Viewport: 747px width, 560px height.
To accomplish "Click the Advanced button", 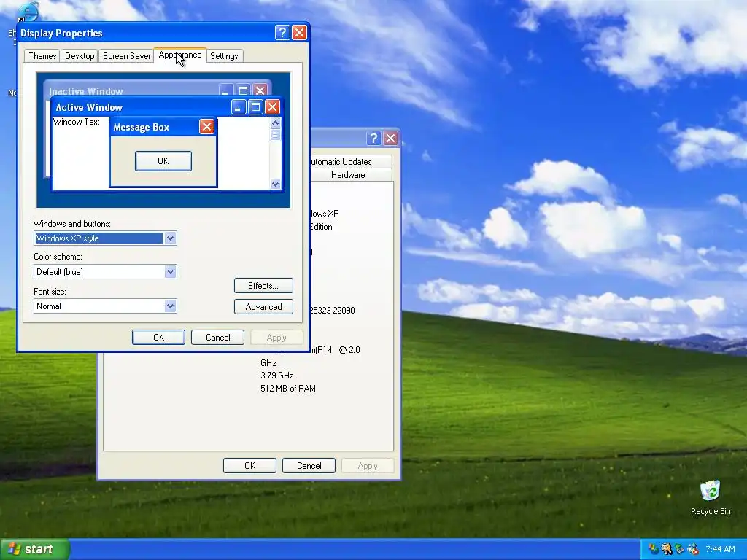I will click(x=263, y=307).
